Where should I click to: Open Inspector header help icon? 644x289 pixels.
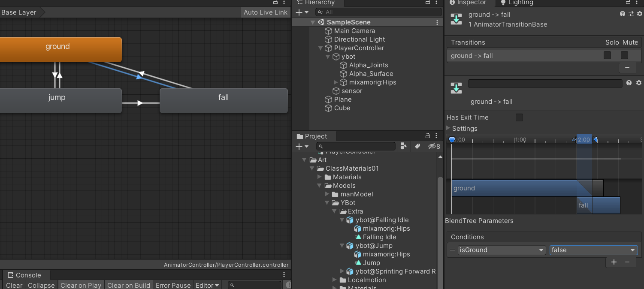tap(623, 14)
